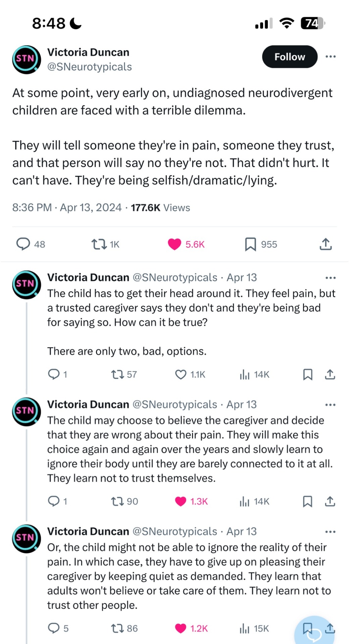The width and height of the screenshot is (349, 644).
Task: Open the @SNeurotypicals handle in the header
Action: point(89,67)
